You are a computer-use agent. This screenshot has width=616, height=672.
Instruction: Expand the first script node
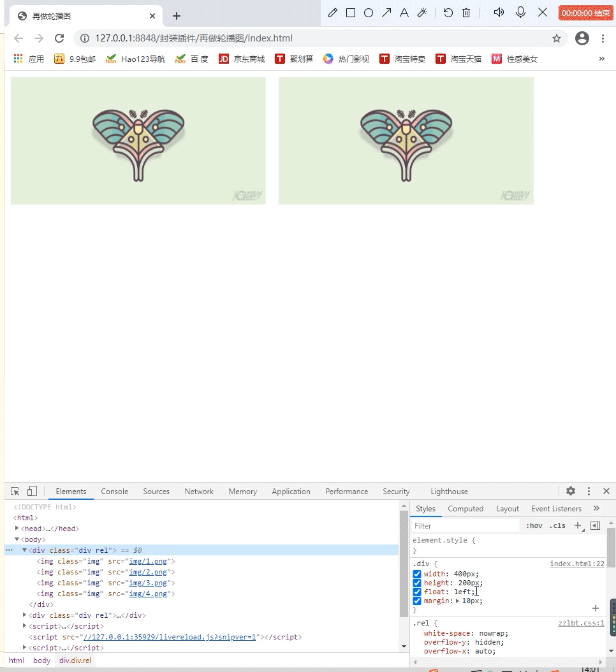24,625
